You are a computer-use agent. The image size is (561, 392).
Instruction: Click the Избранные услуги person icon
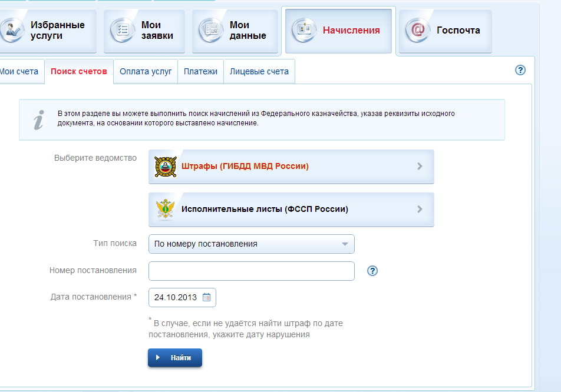coord(11,30)
